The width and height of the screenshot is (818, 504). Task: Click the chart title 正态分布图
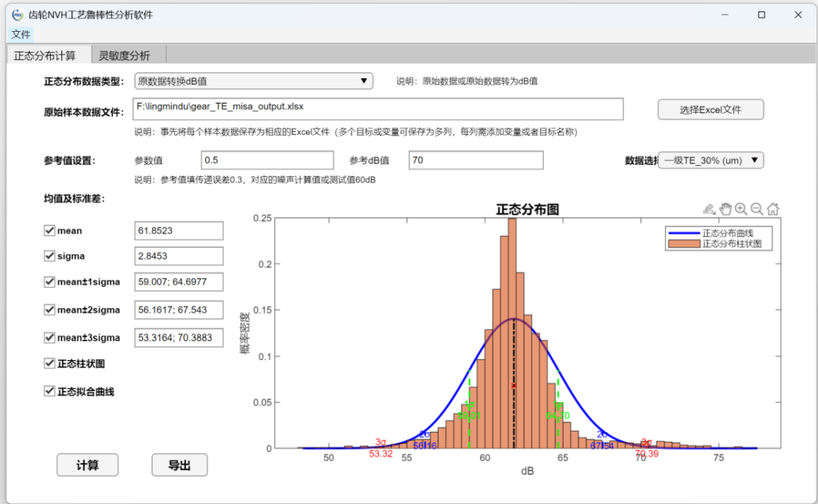[527, 210]
